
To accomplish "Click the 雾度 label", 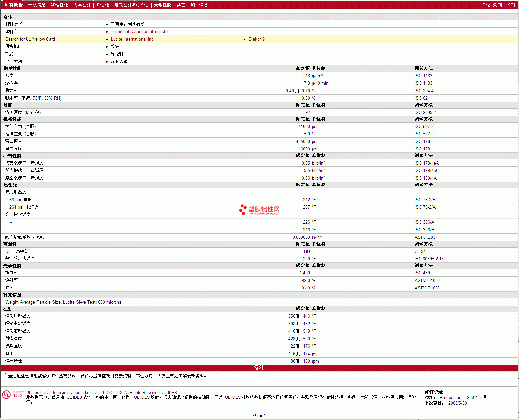I will point(9,288).
